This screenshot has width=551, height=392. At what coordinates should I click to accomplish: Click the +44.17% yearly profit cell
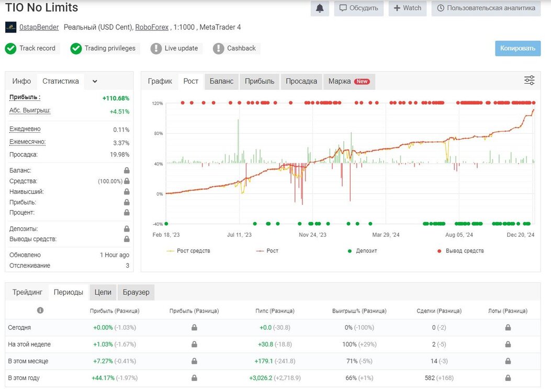(115, 378)
